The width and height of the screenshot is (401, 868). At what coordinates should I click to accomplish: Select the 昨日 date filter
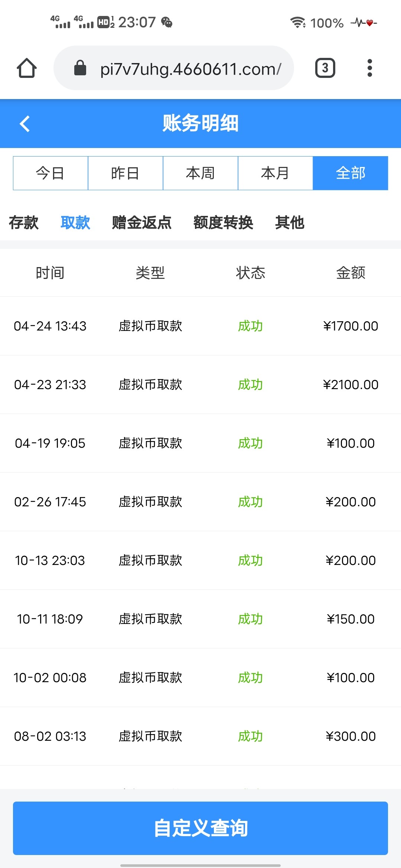coord(125,173)
